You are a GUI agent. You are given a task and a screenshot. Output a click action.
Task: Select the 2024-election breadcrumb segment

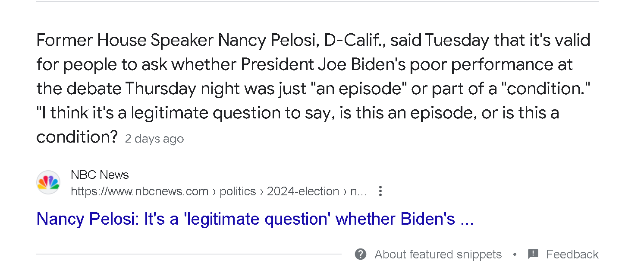303,191
